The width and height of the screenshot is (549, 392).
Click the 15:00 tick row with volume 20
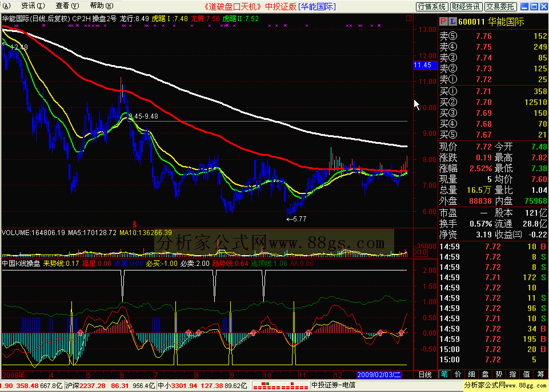493,349
